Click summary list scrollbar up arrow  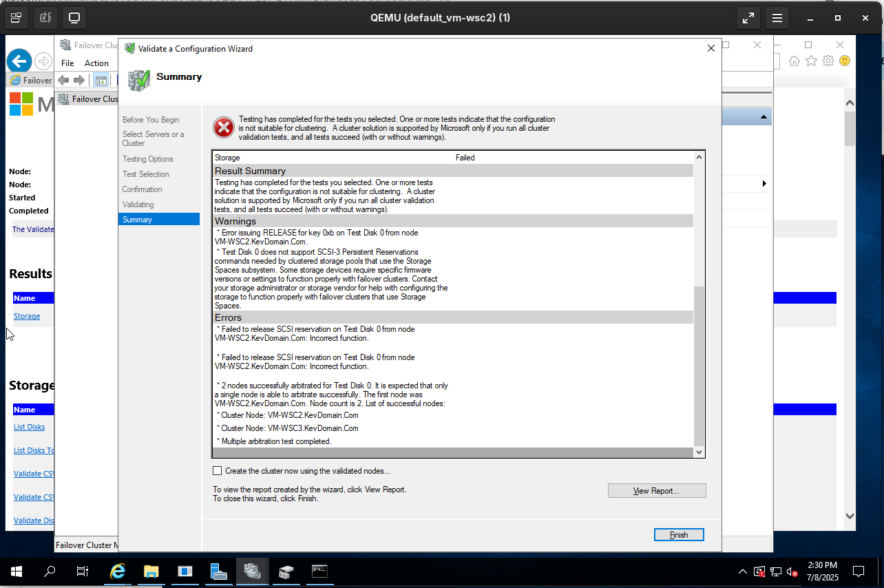click(699, 157)
